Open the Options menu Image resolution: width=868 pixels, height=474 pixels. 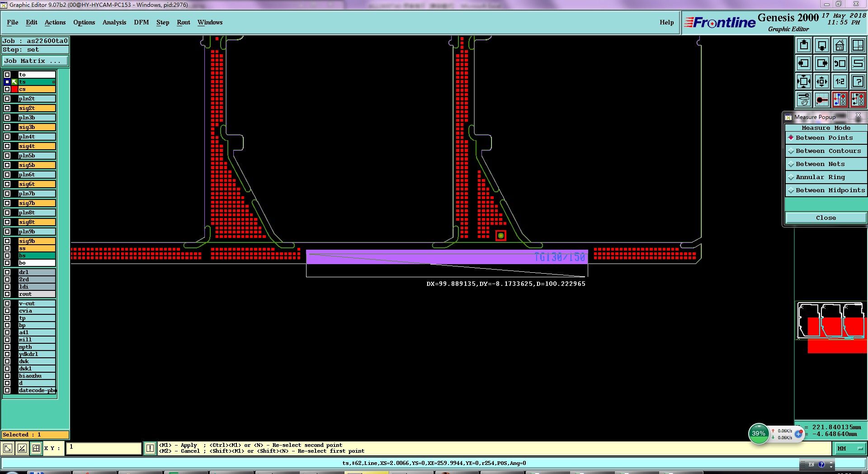click(x=84, y=22)
